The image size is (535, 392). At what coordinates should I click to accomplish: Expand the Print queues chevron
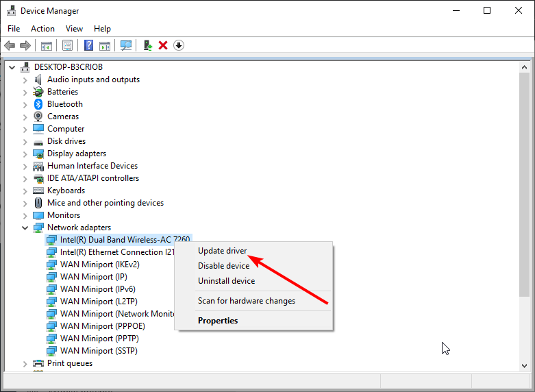(x=25, y=364)
